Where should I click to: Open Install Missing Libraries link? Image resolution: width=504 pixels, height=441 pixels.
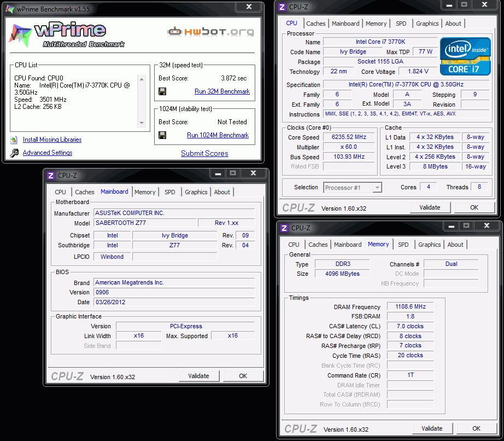[x=52, y=140]
